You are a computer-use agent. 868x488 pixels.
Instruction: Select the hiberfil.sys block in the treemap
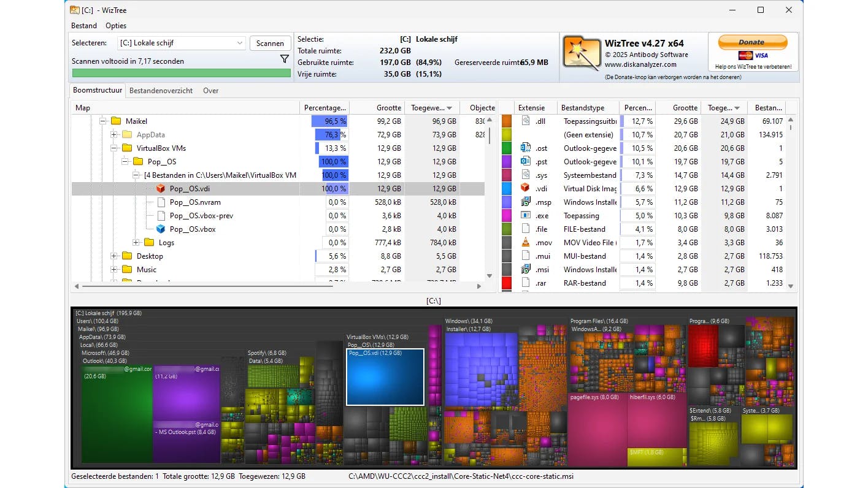pyautogui.click(x=657, y=420)
